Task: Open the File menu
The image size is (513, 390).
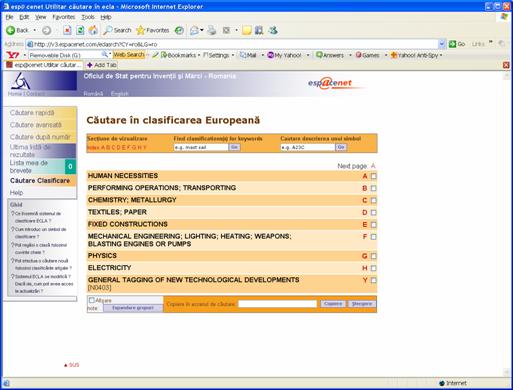Action: point(9,17)
